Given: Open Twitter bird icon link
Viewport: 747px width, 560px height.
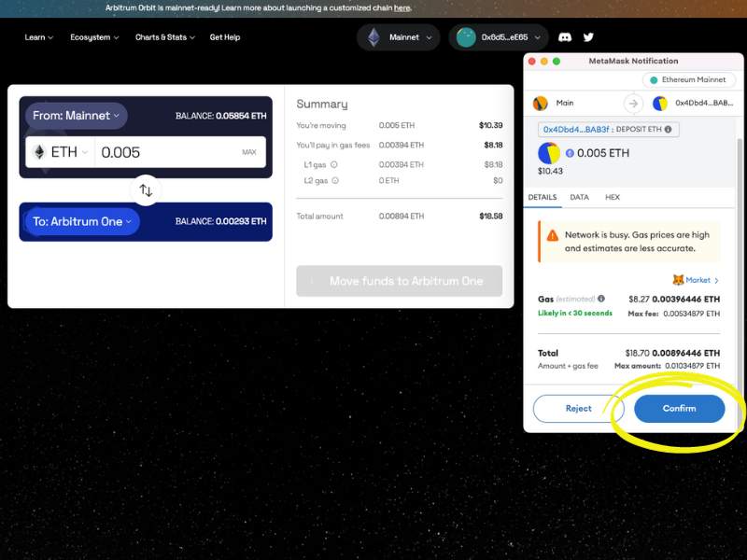Looking at the screenshot, I should pos(588,37).
